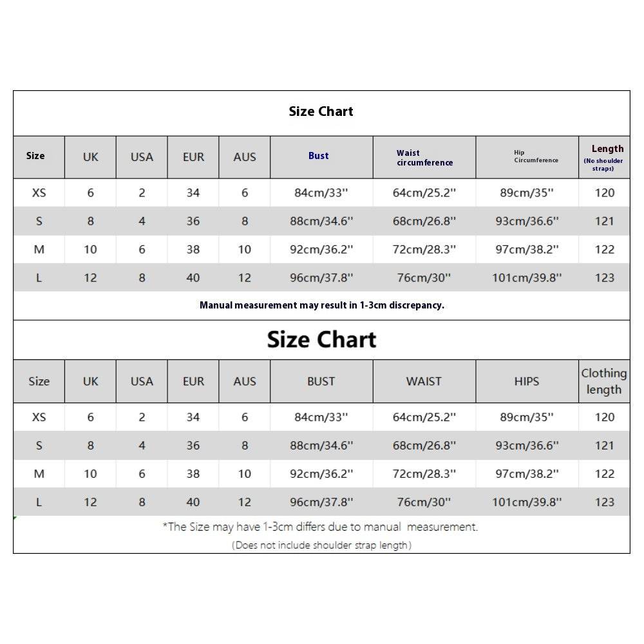Click the bold "Size" header in upper chart
This screenshot has width=644, height=644.
coord(35,156)
